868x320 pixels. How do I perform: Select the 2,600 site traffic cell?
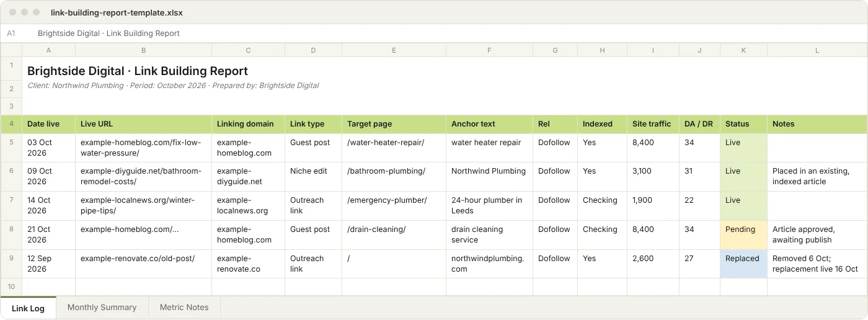(x=653, y=264)
